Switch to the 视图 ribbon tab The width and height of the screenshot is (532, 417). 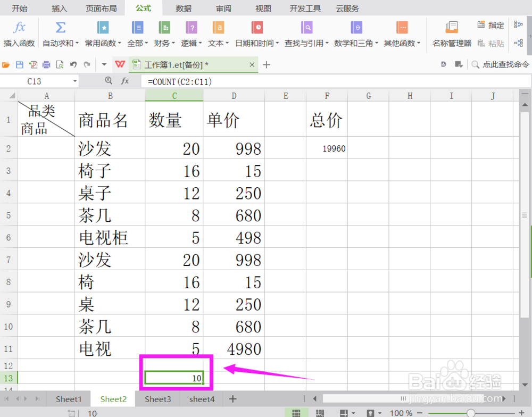pos(263,8)
